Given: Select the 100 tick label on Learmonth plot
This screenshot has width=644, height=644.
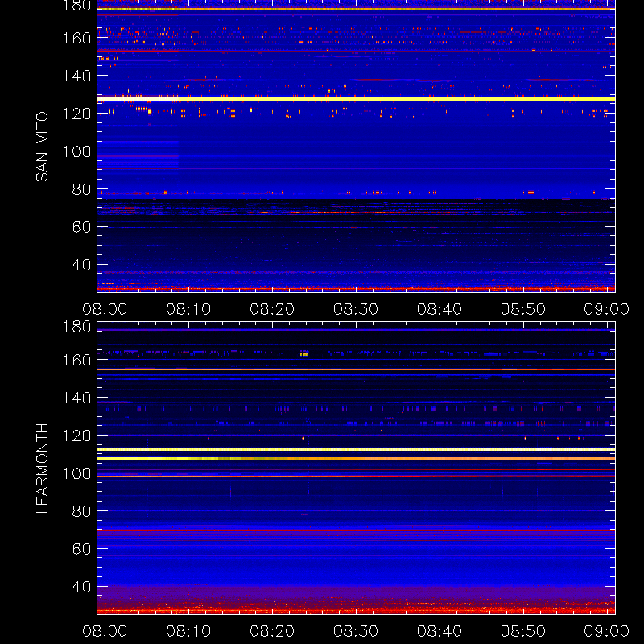Looking at the screenshot, I should [x=76, y=473].
